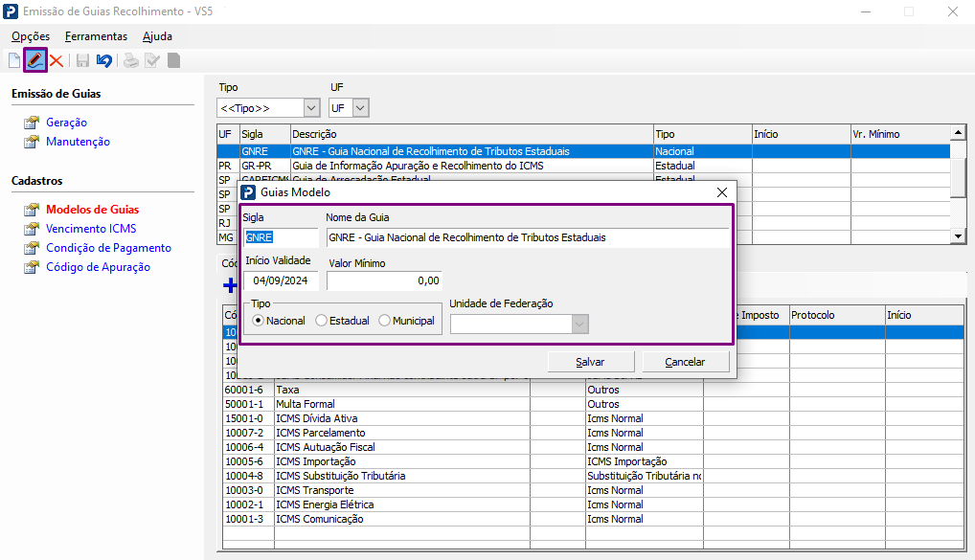Image resolution: width=975 pixels, height=560 pixels.
Task: Open the UF filter dropdown
Action: [361, 108]
